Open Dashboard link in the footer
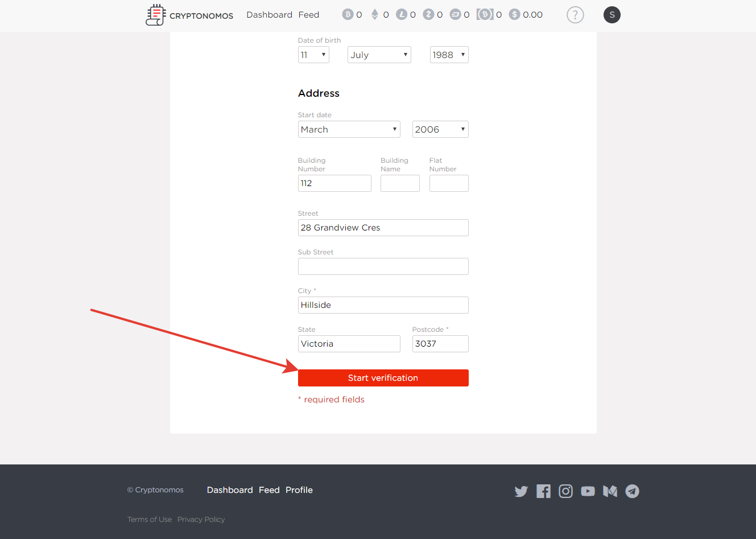756x539 pixels. click(230, 490)
